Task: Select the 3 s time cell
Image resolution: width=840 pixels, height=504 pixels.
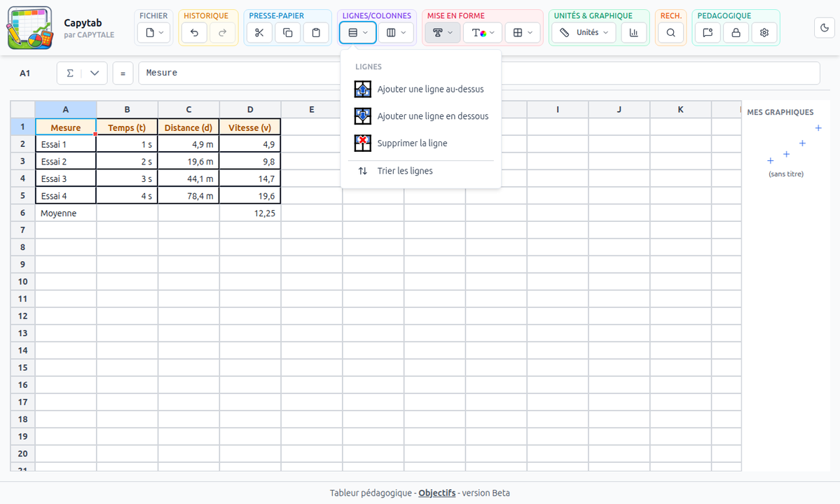Action: pyautogui.click(x=127, y=178)
